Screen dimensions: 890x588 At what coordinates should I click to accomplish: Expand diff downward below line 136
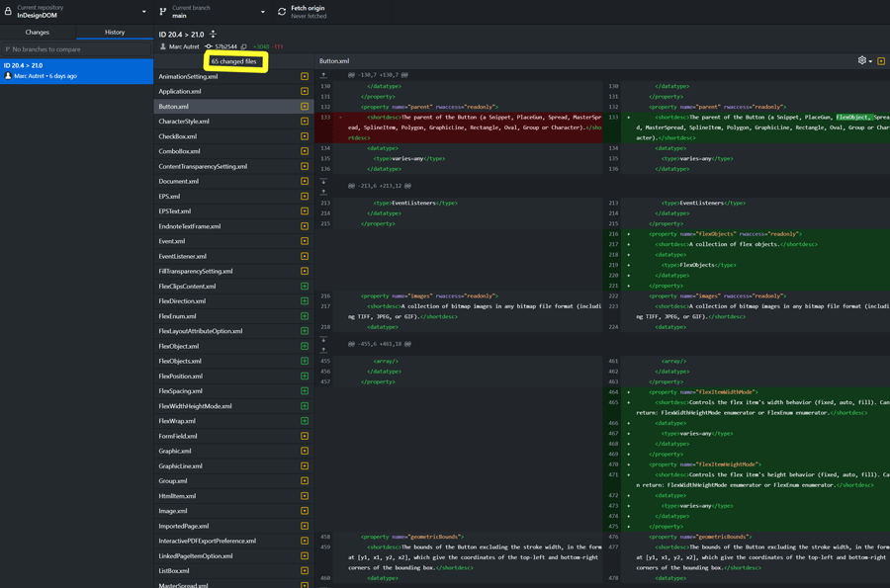tap(323, 182)
